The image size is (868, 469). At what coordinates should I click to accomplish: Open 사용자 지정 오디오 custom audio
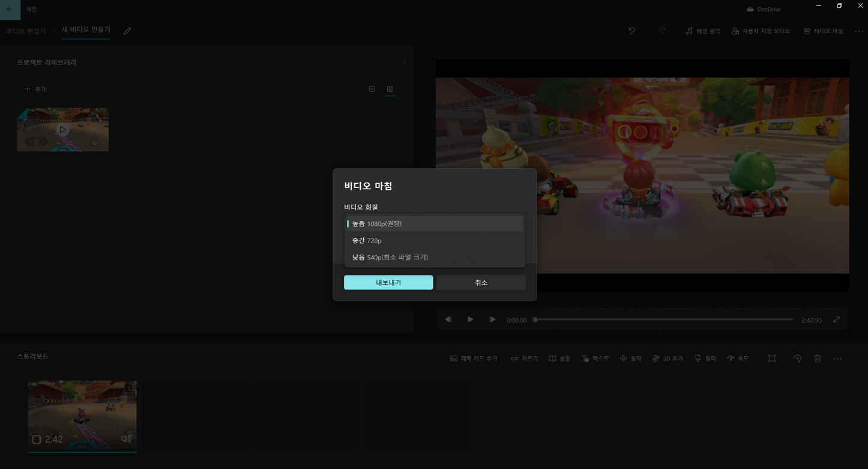point(761,31)
